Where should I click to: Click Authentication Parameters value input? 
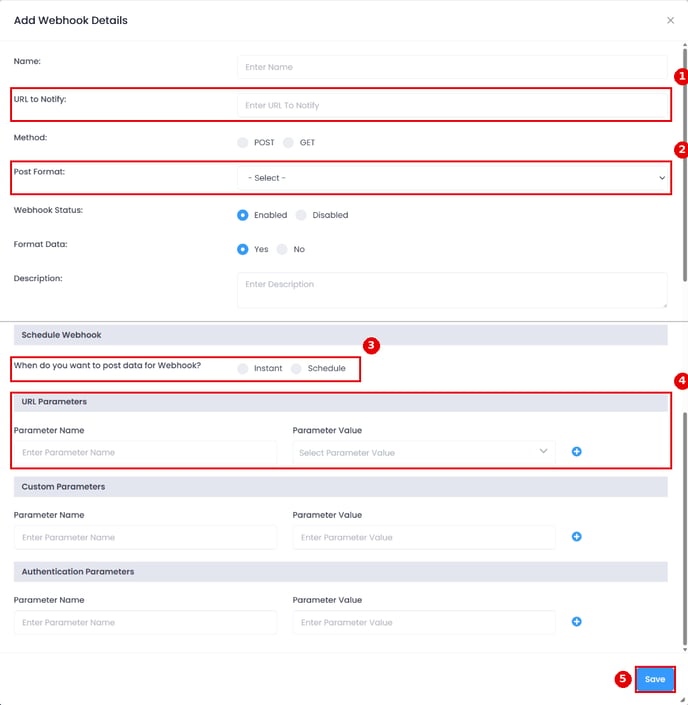(x=424, y=622)
